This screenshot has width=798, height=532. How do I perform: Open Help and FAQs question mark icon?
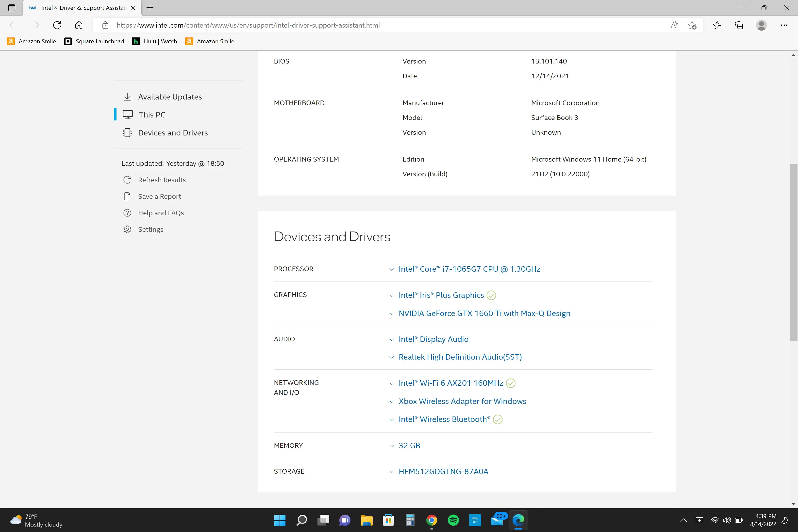pyautogui.click(x=127, y=213)
